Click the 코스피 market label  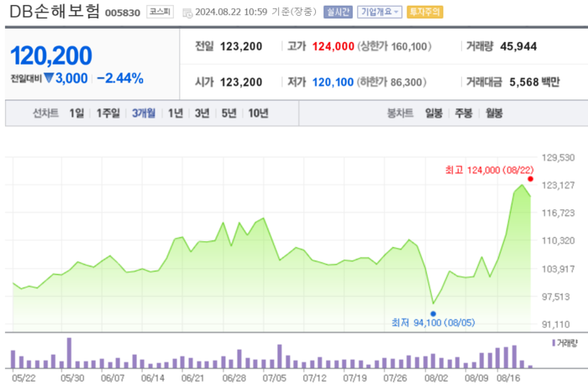tap(160, 12)
